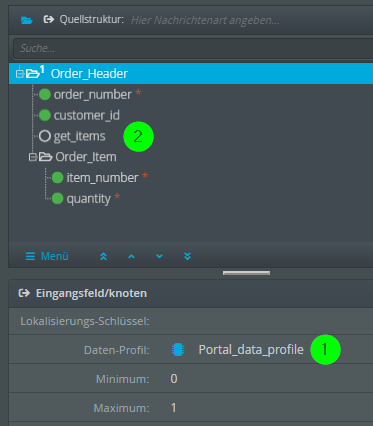This screenshot has height=426, width=373.
Task: Click the Minimum label
Action: tap(123, 379)
